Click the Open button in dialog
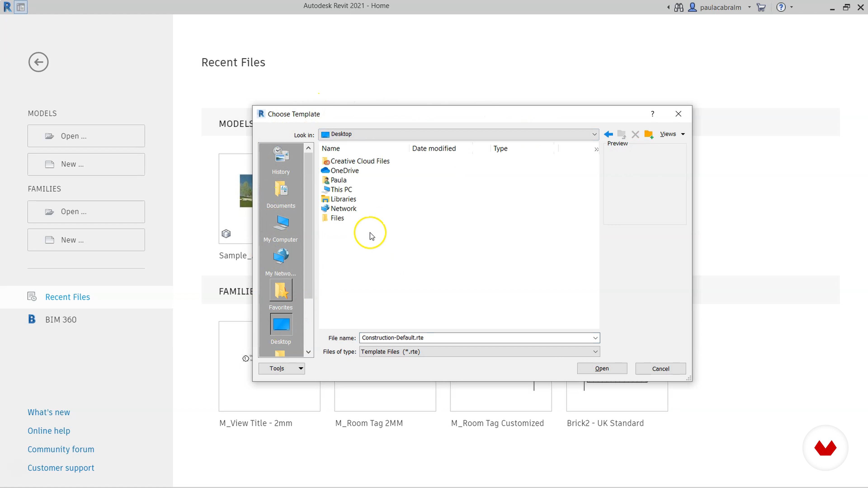The image size is (868, 488). [602, 368]
